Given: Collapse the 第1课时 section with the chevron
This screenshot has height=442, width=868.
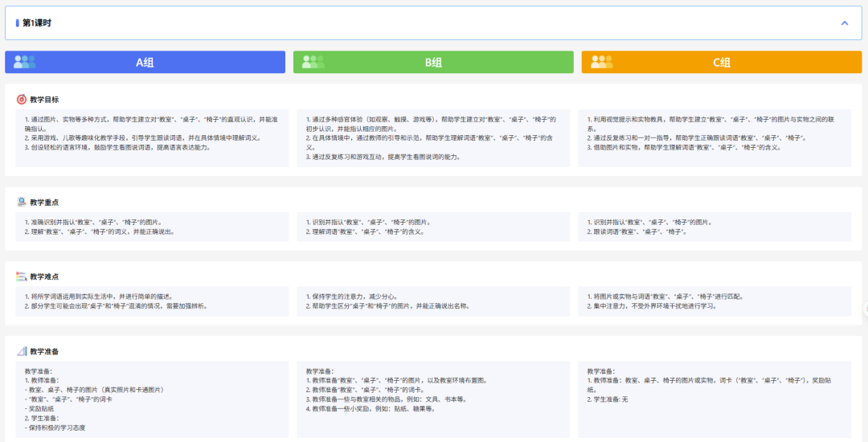Looking at the screenshot, I should click(x=844, y=23).
